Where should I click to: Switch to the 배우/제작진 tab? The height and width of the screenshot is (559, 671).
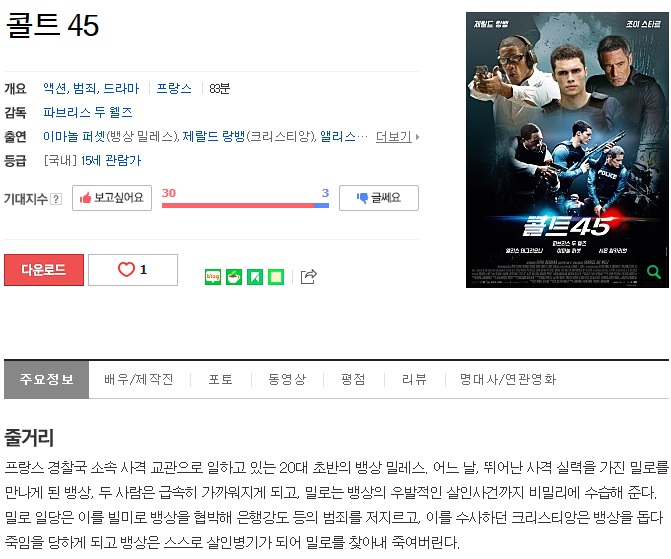coord(139,379)
